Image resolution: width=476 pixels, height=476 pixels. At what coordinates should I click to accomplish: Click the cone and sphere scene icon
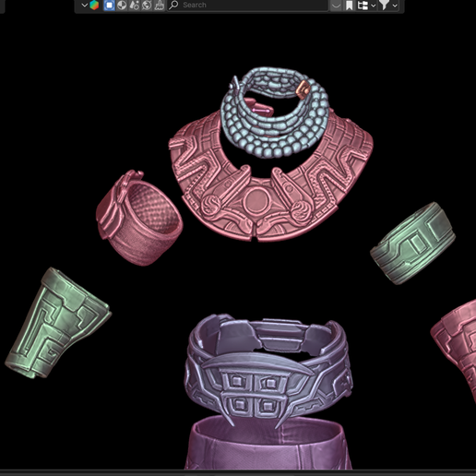point(134,6)
